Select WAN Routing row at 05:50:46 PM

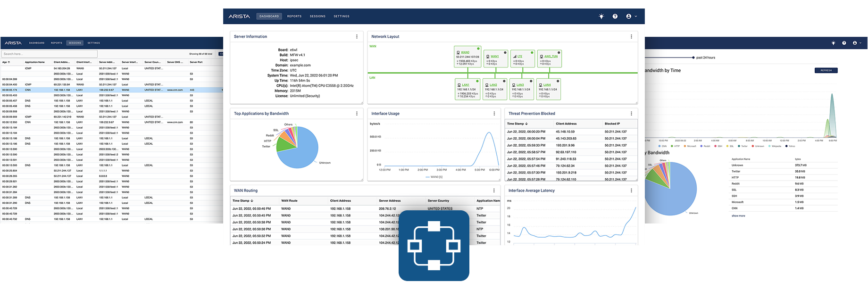click(366, 208)
